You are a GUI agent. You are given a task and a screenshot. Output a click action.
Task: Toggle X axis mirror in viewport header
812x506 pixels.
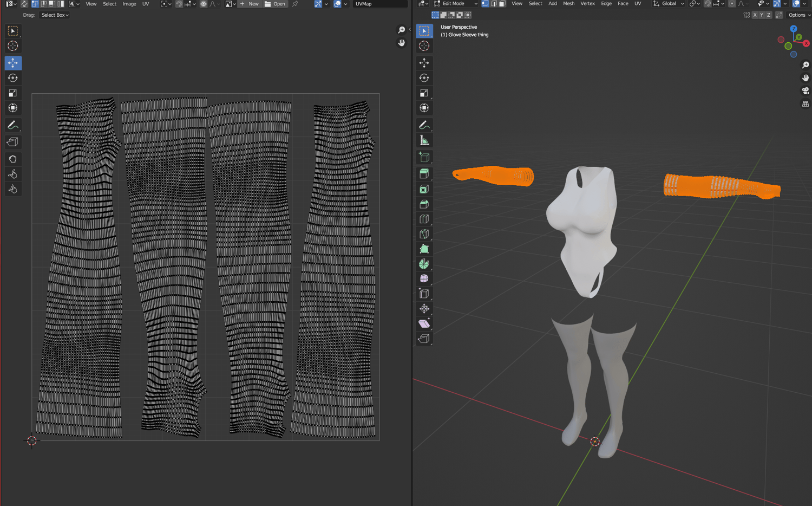(x=755, y=15)
